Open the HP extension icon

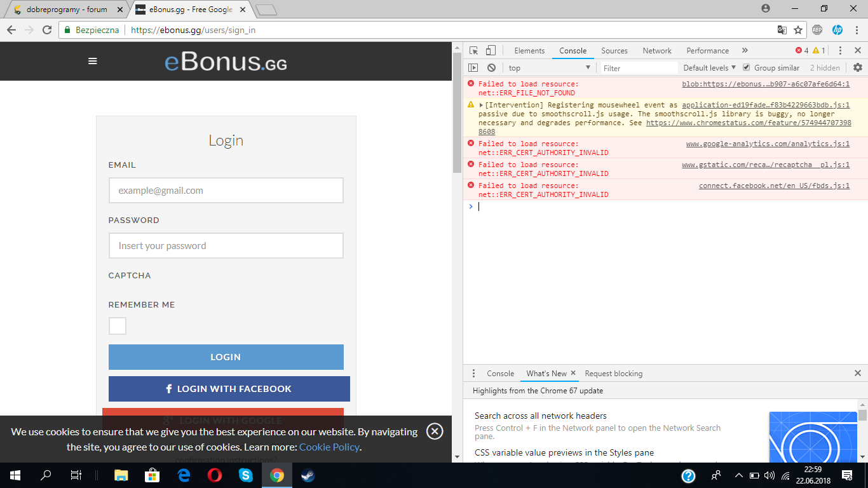pyautogui.click(x=837, y=30)
